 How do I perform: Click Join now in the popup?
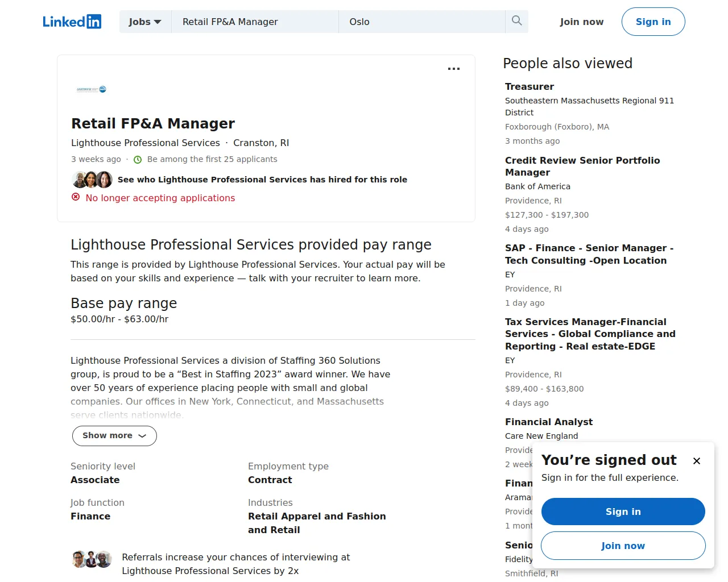[623, 546]
